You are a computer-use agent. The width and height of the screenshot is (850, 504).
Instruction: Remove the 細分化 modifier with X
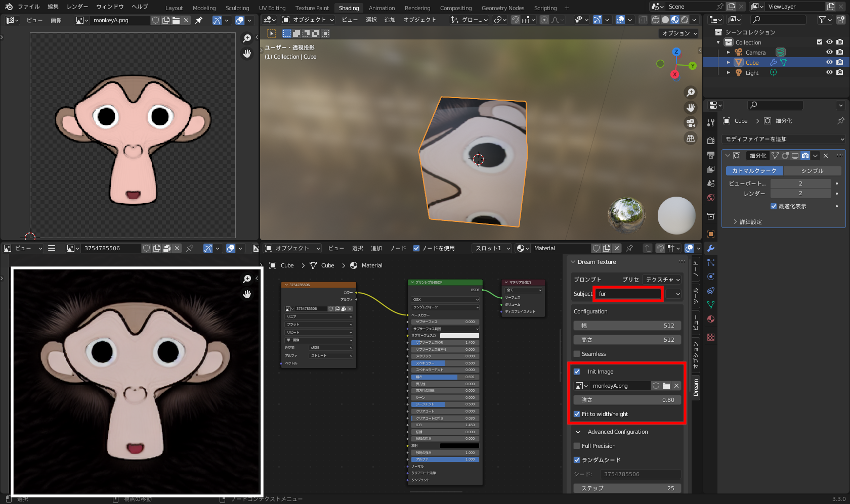pyautogui.click(x=826, y=156)
